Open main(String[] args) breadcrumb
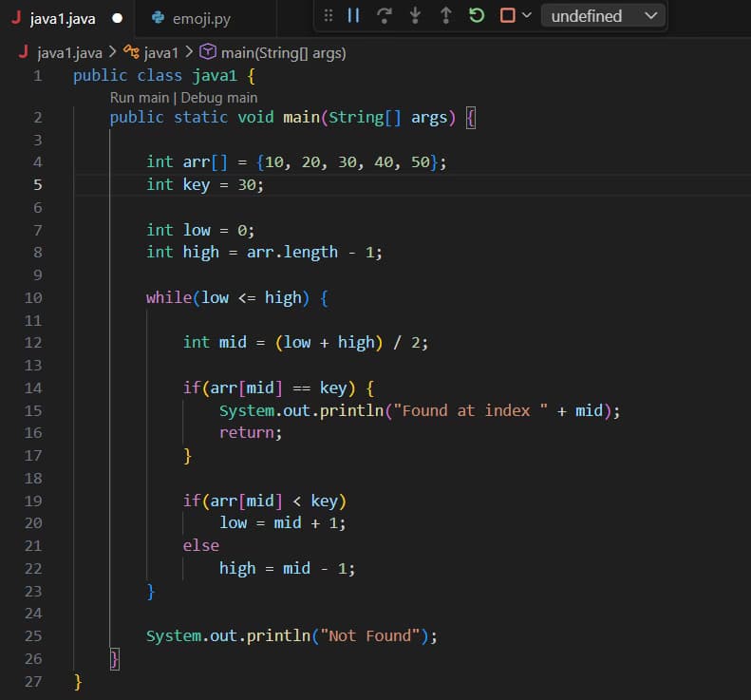This screenshot has height=700, width=751. tap(283, 52)
